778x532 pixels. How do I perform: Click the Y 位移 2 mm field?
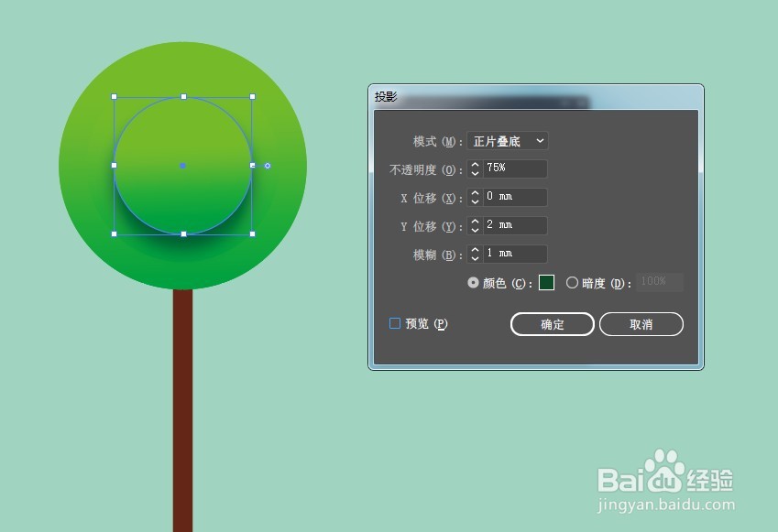[x=515, y=225]
